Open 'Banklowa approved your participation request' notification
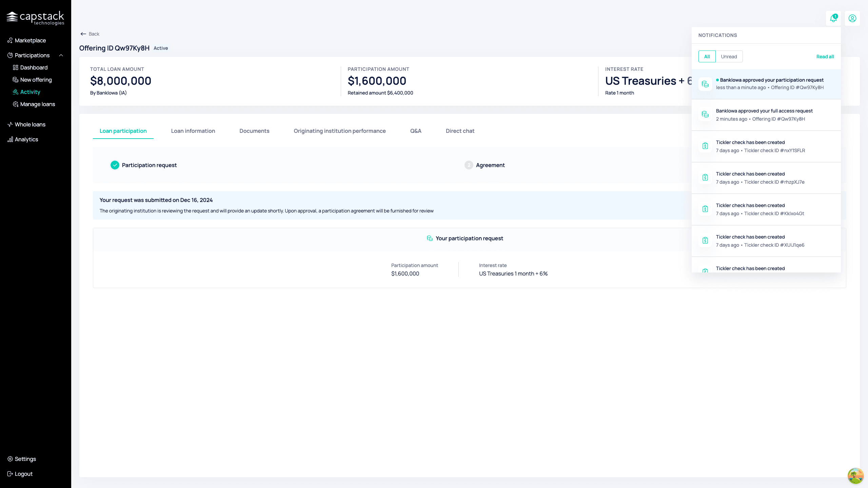Viewport: 868px width, 488px height. tap(766, 84)
